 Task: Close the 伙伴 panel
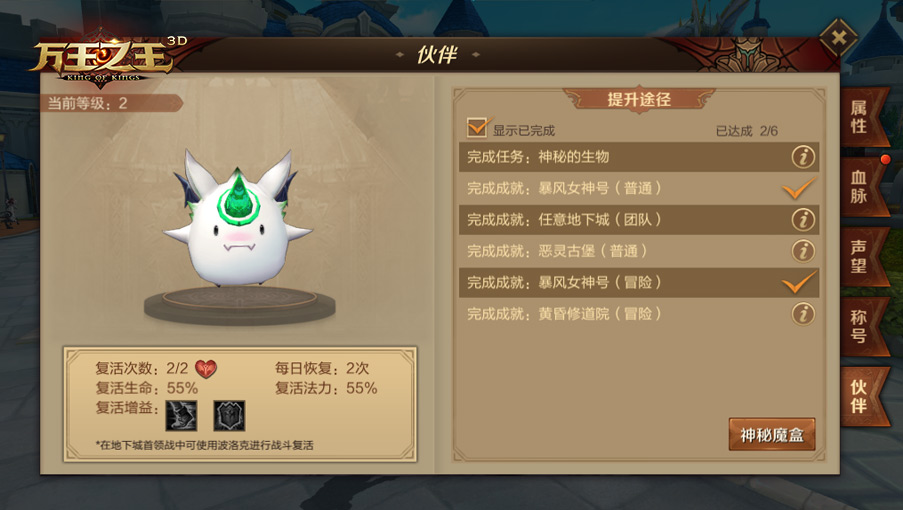[838, 38]
